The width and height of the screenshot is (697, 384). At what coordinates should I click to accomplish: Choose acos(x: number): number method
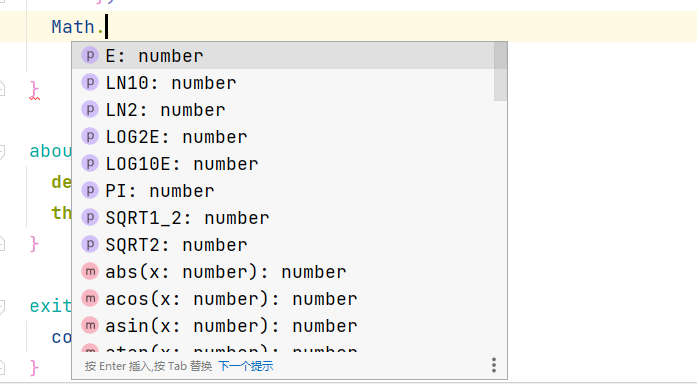click(x=283, y=299)
